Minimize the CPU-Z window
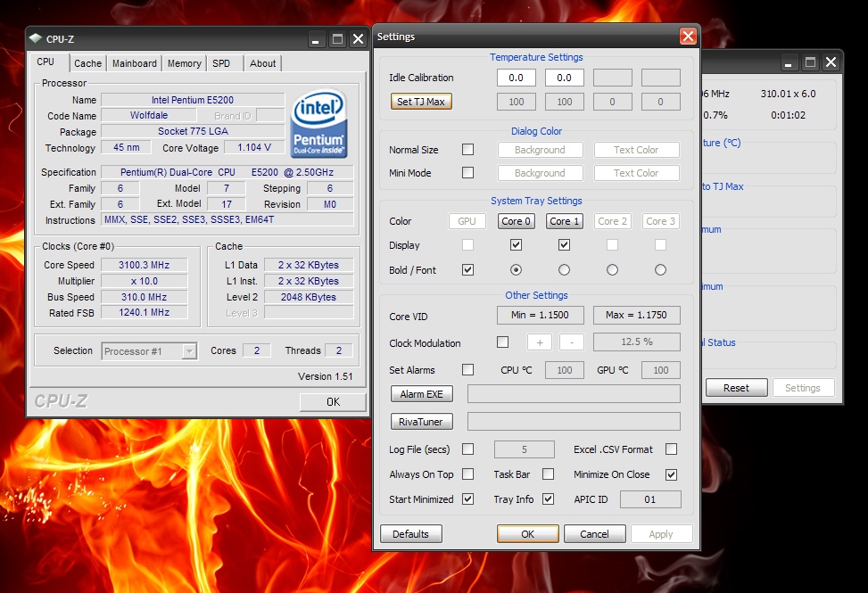Screen dimensions: 868x593 click(316, 39)
